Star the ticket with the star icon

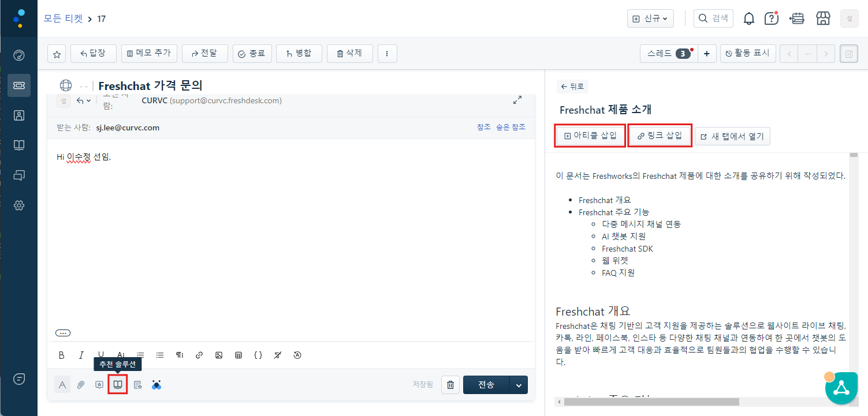(57, 54)
